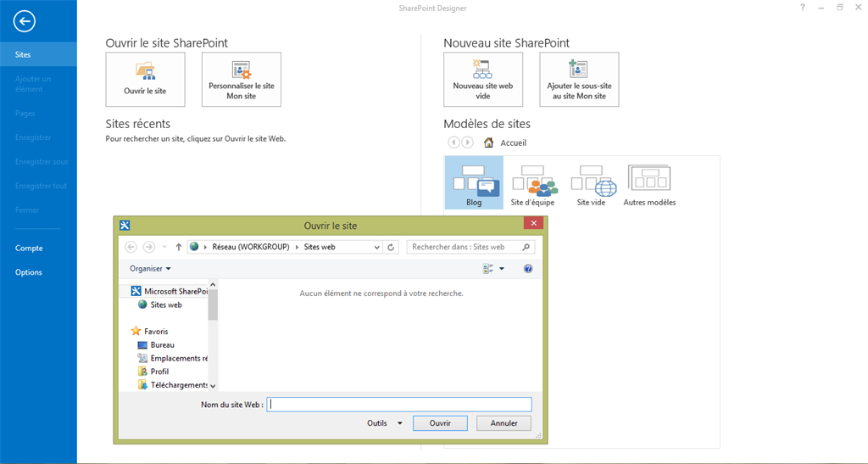Select the Blog site template
The height and width of the screenshot is (464, 868).
pos(474,182)
